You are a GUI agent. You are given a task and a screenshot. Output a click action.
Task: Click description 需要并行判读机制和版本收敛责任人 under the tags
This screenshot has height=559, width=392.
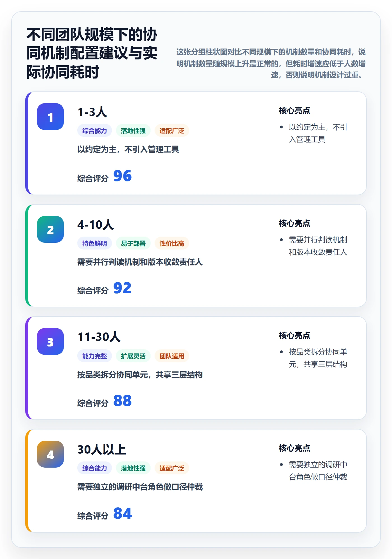tap(140, 262)
